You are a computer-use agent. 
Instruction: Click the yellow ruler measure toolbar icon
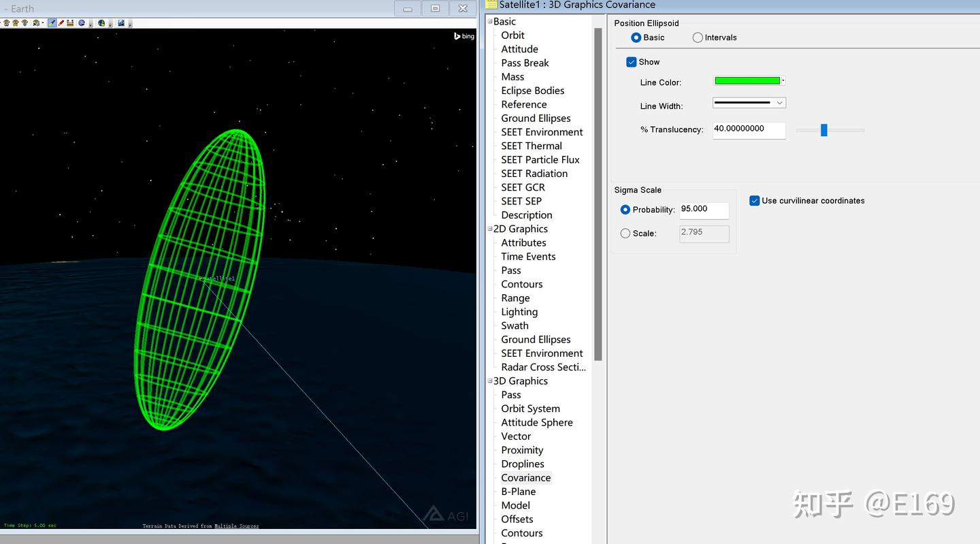[70, 22]
